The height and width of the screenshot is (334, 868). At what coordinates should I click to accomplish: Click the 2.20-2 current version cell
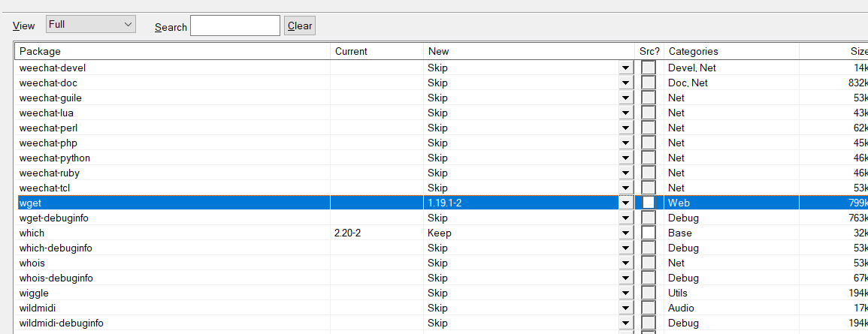tap(348, 233)
